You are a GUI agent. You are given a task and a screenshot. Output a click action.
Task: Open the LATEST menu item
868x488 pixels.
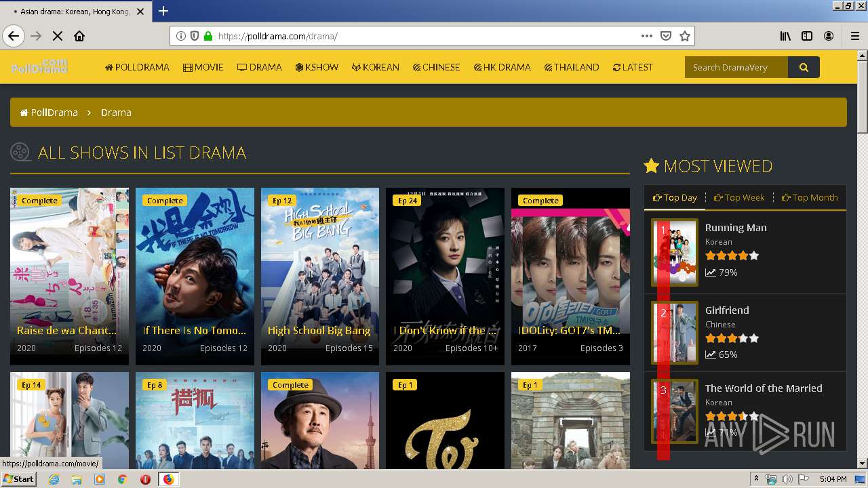[x=633, y=67]
